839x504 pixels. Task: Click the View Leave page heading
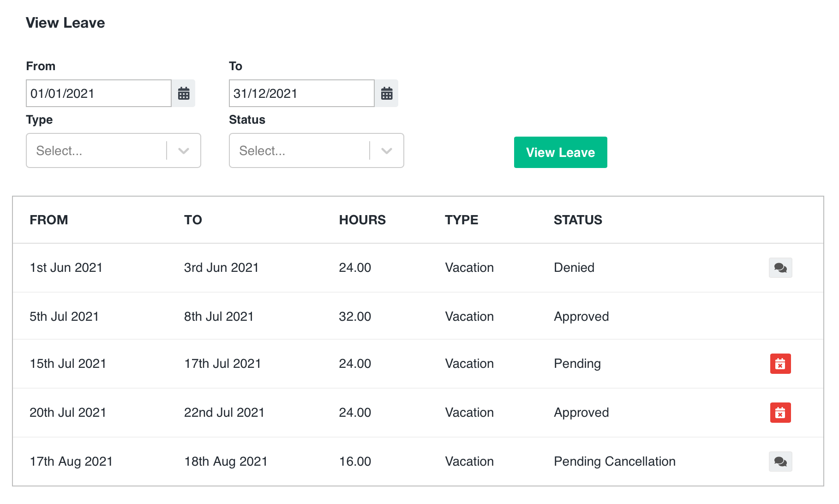pyautogui.click(x=66, y=23)
